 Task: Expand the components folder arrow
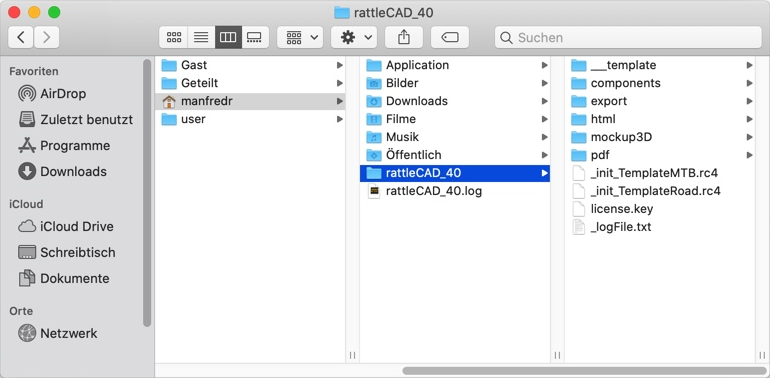(749, 83)
